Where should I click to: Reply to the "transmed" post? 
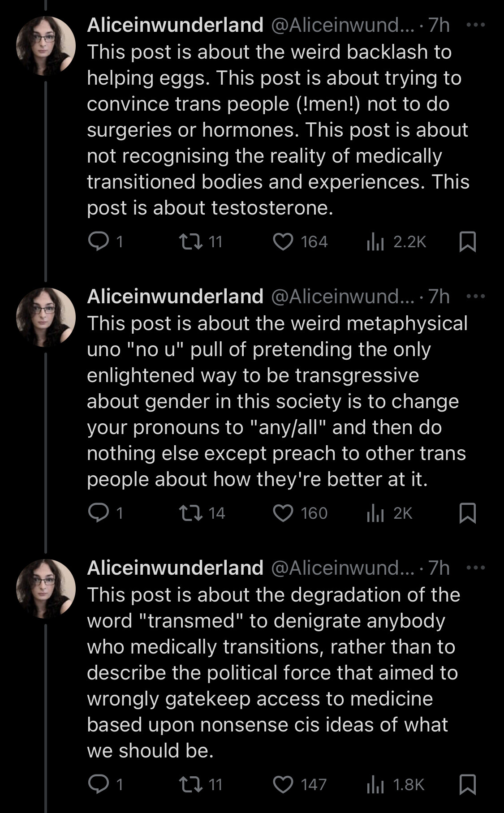click(x=97, y=785)
